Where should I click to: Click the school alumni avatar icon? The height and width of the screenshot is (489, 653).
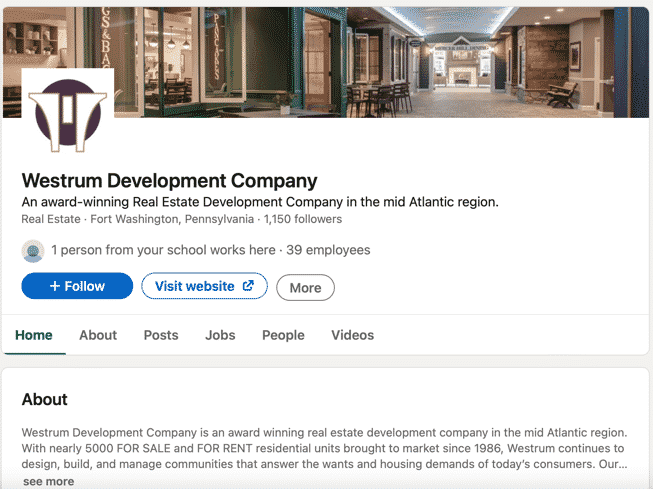tap(33, 251)
